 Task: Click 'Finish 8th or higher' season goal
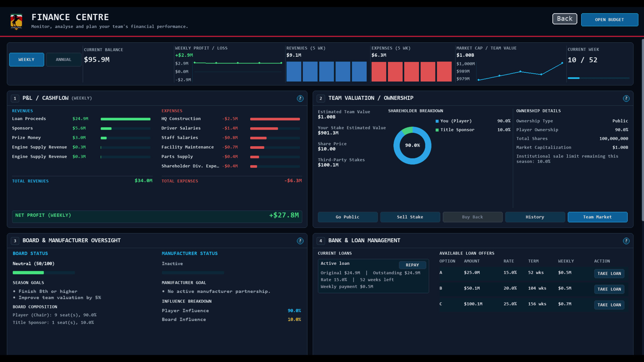click(48, 292)
